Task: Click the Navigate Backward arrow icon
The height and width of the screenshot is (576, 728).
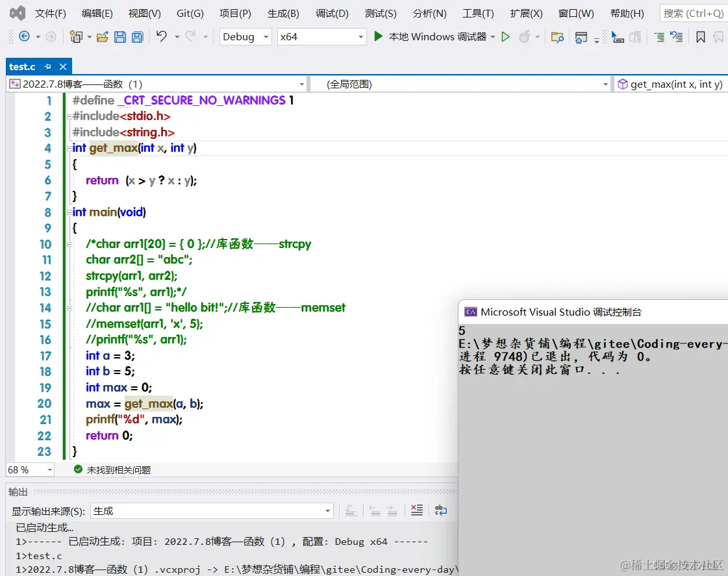Action: click(x=24, y=36)
